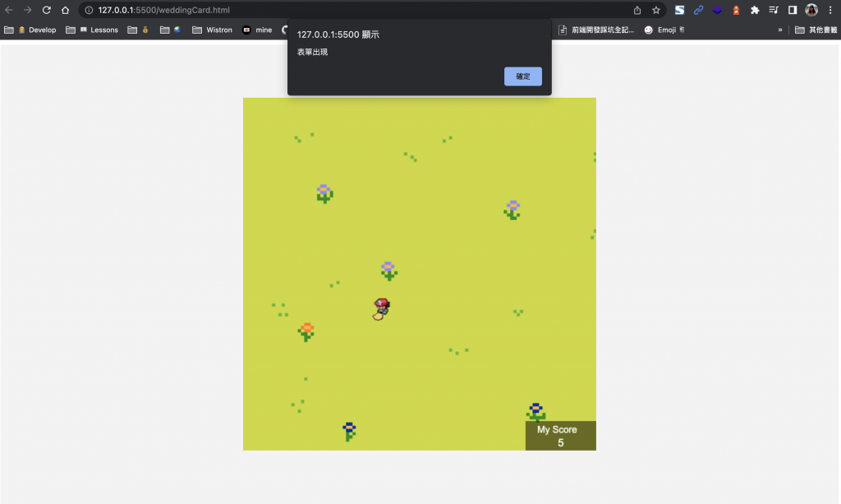The height and width of the screenshot is (504, 841).
Task: Bookmark this page with the star icon
Action: point(656,10)
